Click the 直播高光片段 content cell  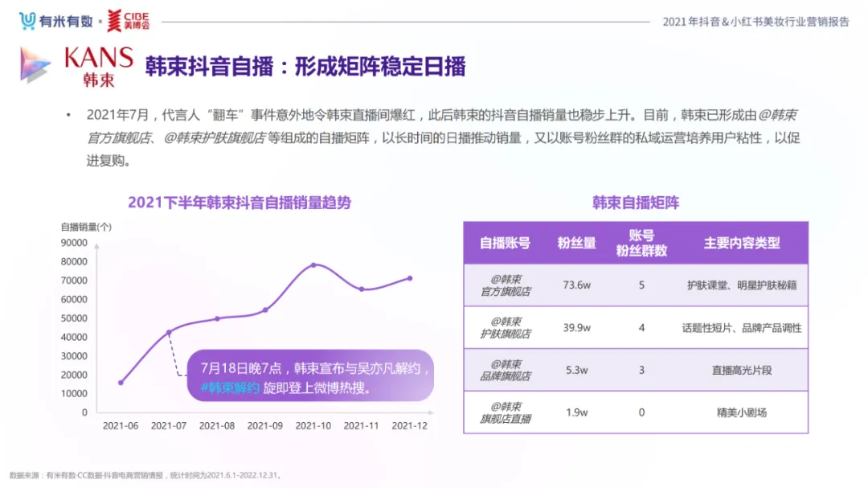[742, 370]
